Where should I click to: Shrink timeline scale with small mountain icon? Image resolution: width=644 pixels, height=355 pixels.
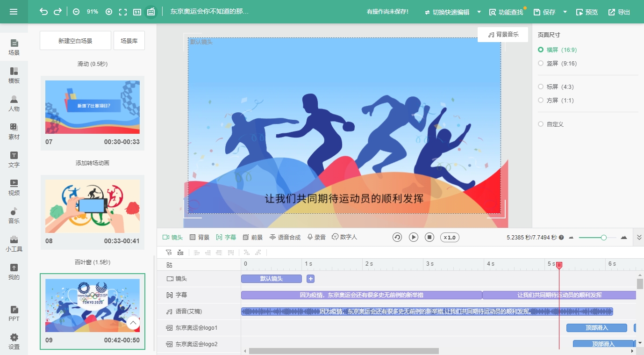[571, 238]
